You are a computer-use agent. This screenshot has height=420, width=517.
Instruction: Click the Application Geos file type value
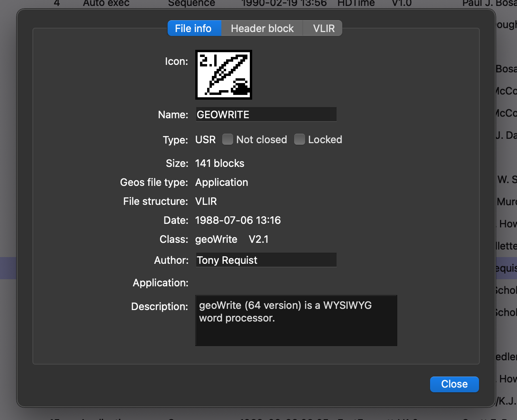[x=222, y=182]
